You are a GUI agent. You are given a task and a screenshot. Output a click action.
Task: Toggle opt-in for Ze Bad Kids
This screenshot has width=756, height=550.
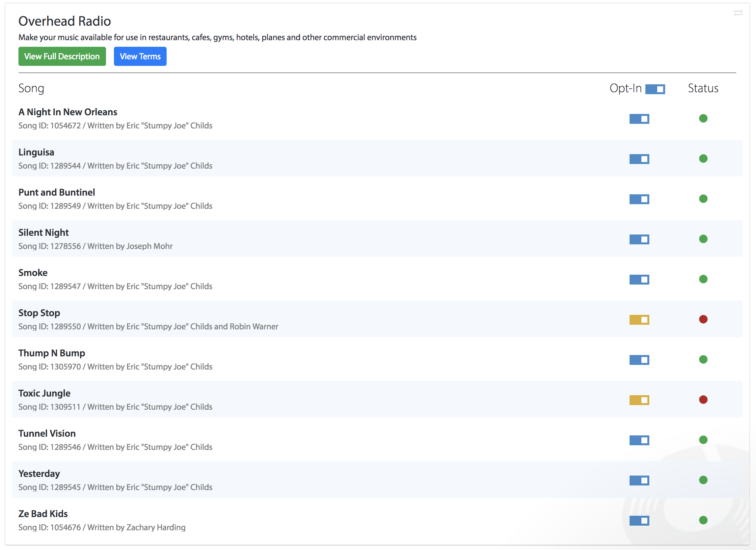[639, 520]
